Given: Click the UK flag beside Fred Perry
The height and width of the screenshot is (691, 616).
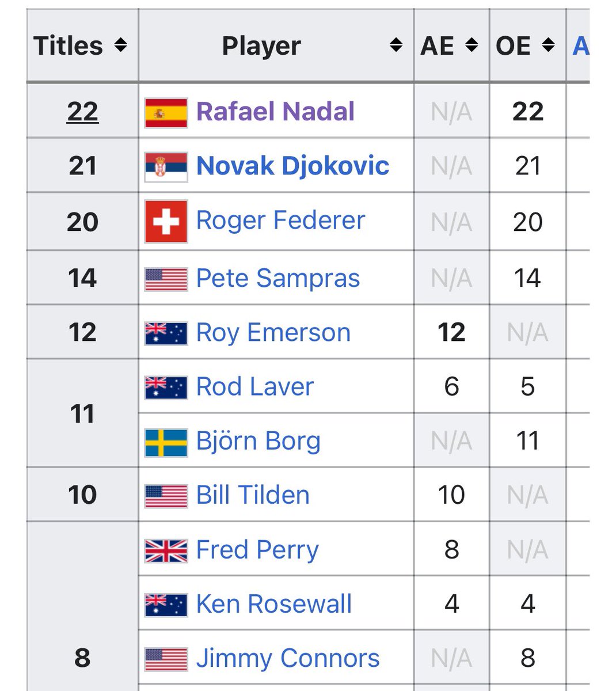Looking at the screenshot, I should pyautogui.click(x=166, y=550).
